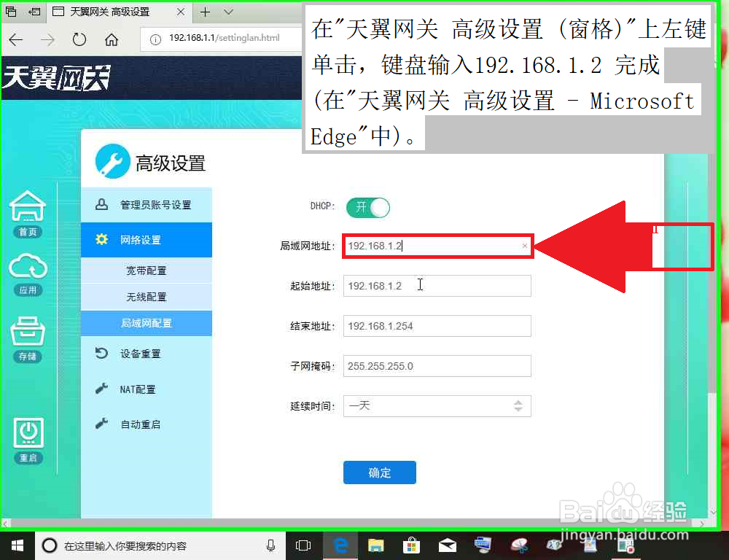This screenshot has height=560, width=729.
Task: Clear 局域网地址 field via its × icon
Action: [x=524, y=246]
